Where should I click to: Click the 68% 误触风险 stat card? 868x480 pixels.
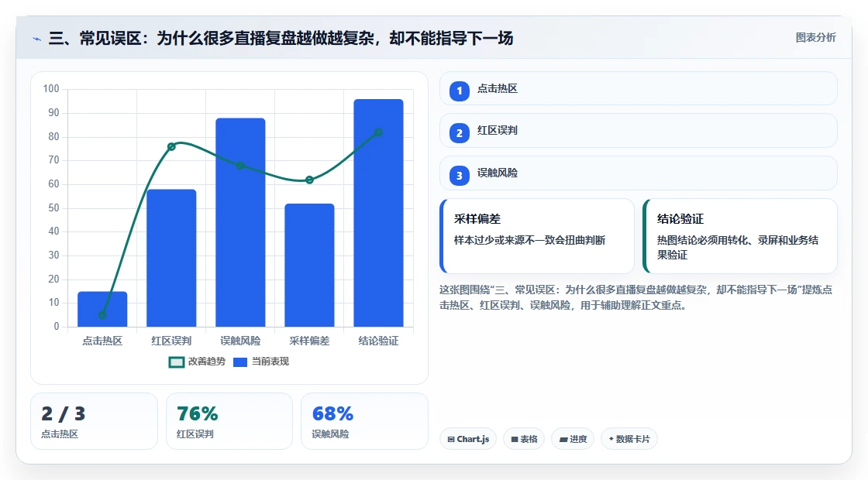tap(364, 421)
